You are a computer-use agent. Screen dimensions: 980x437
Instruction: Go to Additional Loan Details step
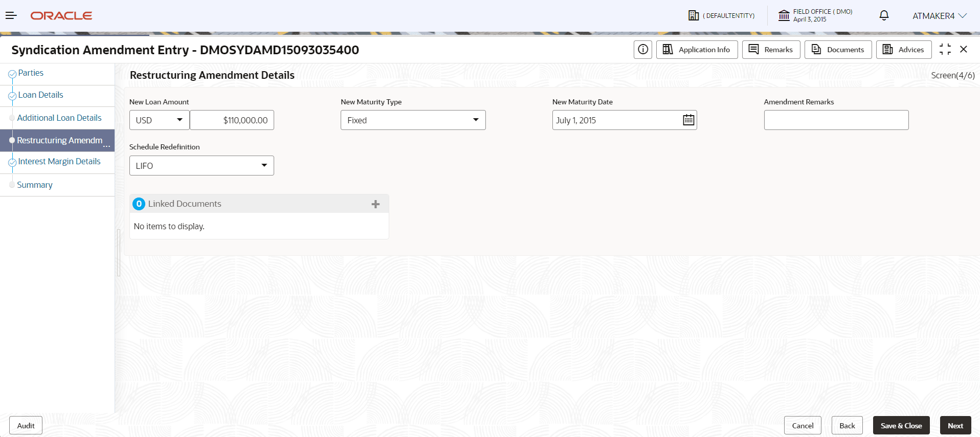(59, 118)
